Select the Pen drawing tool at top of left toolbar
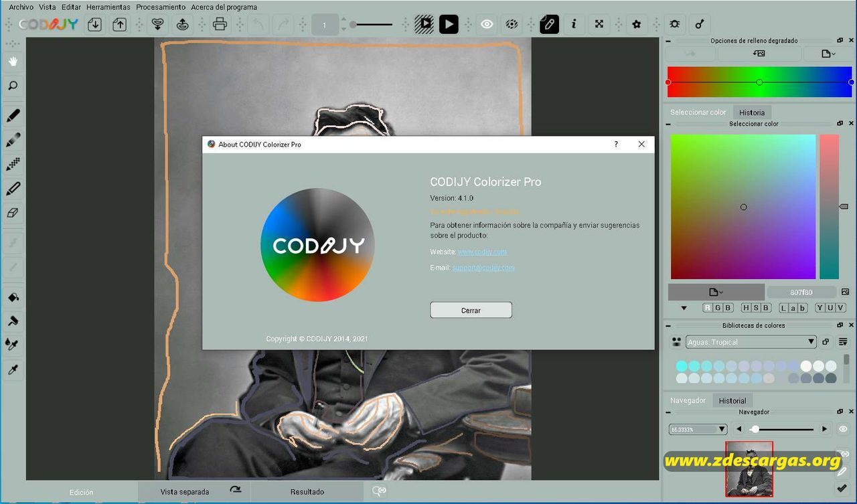This screenshot has width=857, height=504. 13,116
